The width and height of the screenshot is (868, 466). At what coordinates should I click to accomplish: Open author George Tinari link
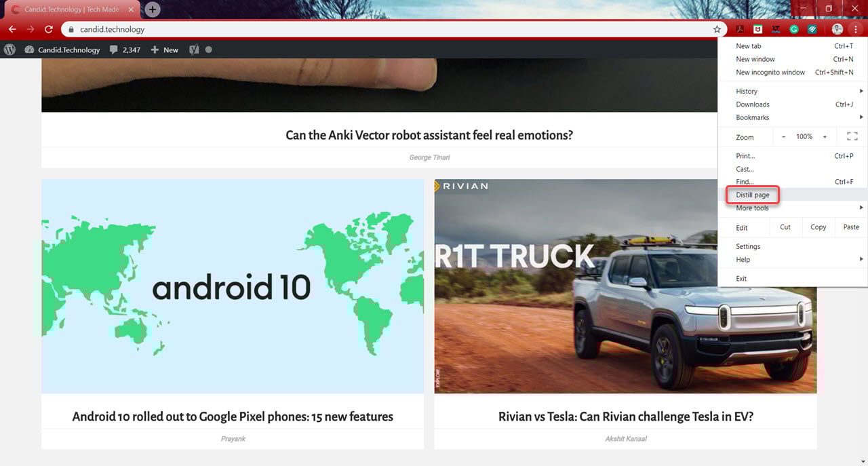point(429,157)
